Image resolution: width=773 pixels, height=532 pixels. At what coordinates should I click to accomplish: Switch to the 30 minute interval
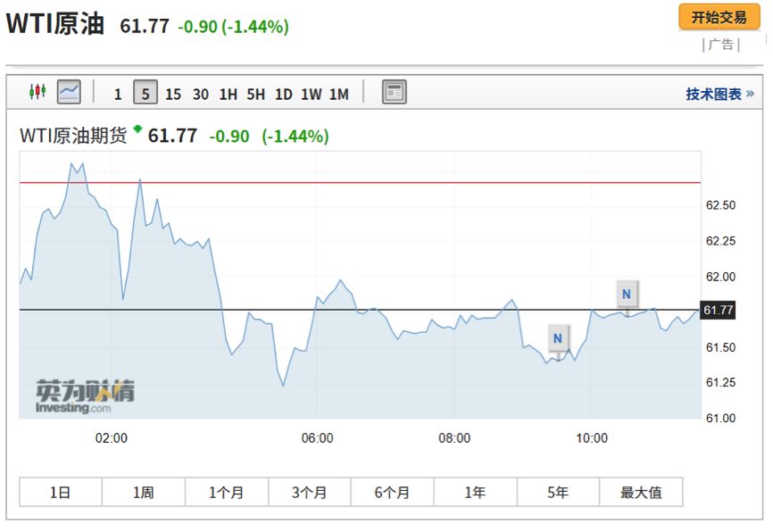coord(201,93)
